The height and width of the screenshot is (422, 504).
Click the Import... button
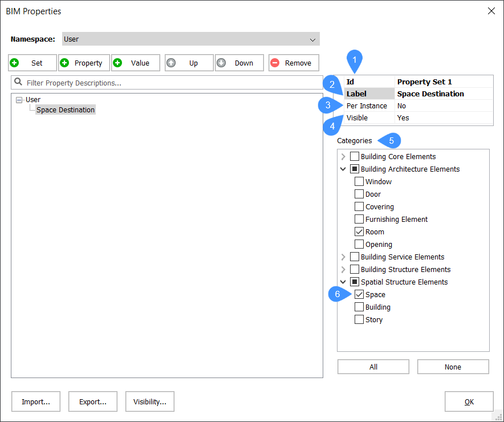(x=36, y=401)
